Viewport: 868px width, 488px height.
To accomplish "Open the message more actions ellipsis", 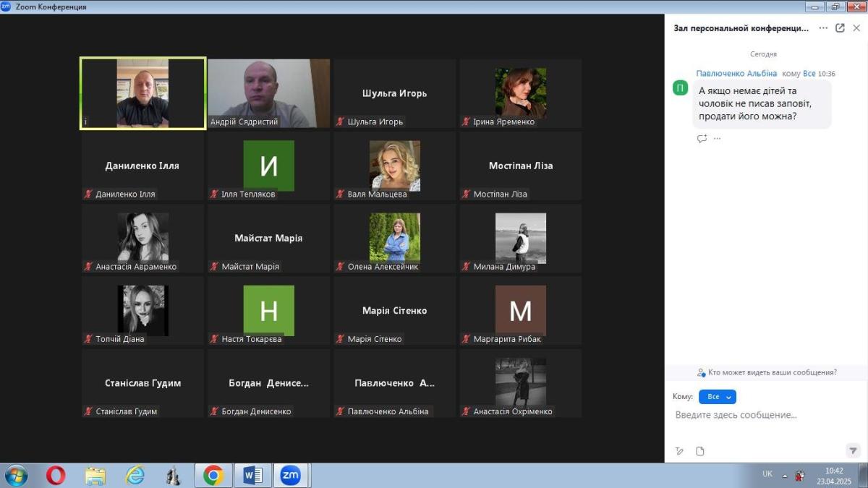I will click(x=718, y=139).
